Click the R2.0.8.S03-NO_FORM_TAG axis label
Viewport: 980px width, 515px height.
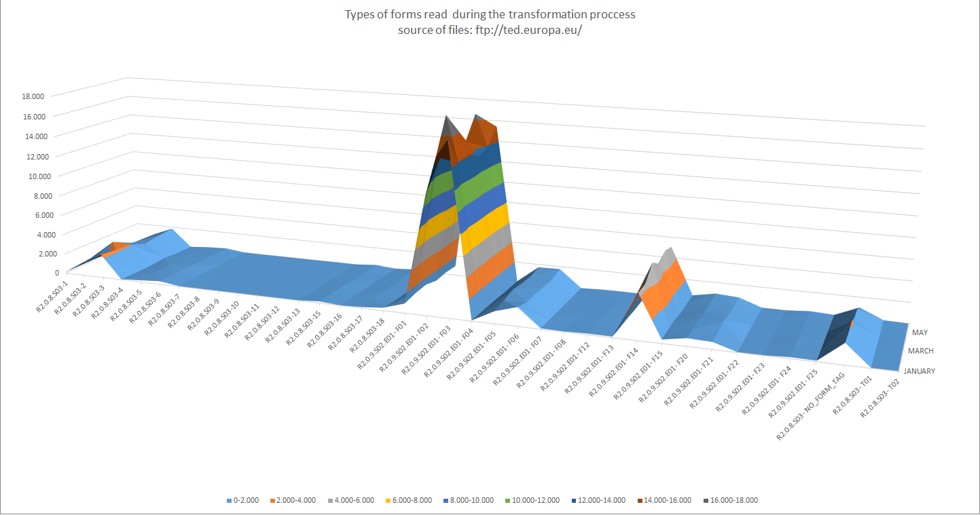811,408
